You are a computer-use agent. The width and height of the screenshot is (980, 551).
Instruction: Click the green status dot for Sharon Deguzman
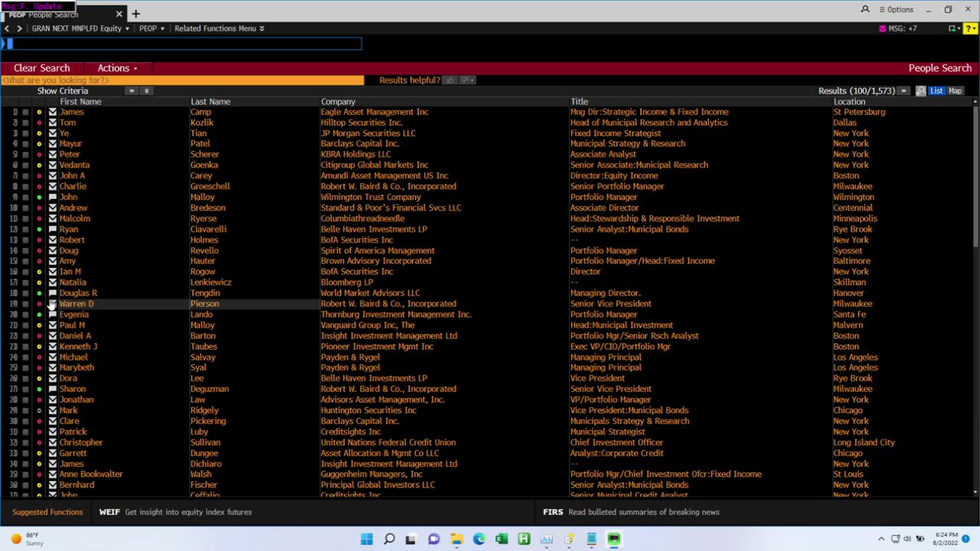39,389
